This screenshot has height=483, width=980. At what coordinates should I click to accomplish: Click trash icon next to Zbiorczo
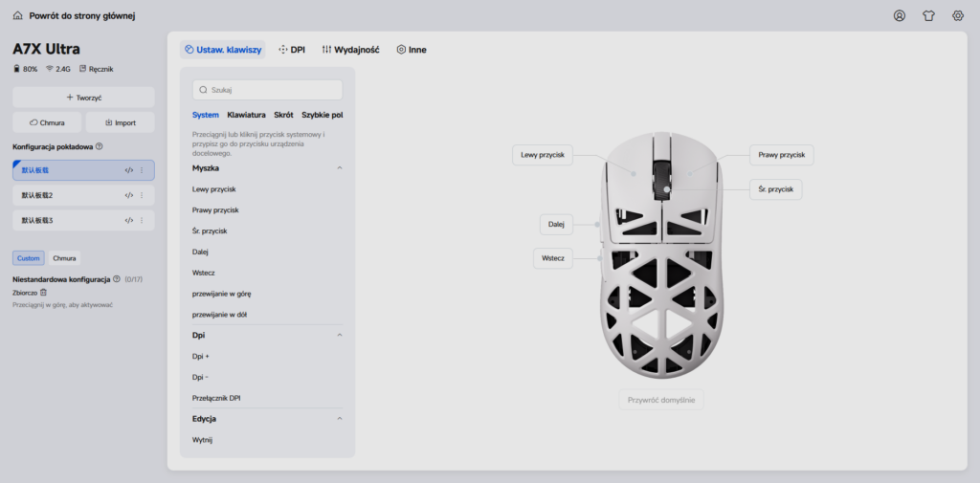pos(43,292)
